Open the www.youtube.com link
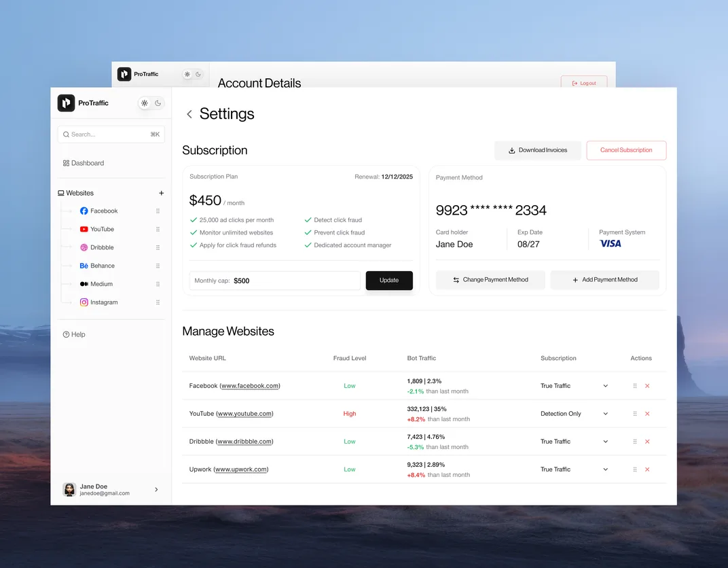This screenshot has width=728, height=568. [x=244, y=414]
